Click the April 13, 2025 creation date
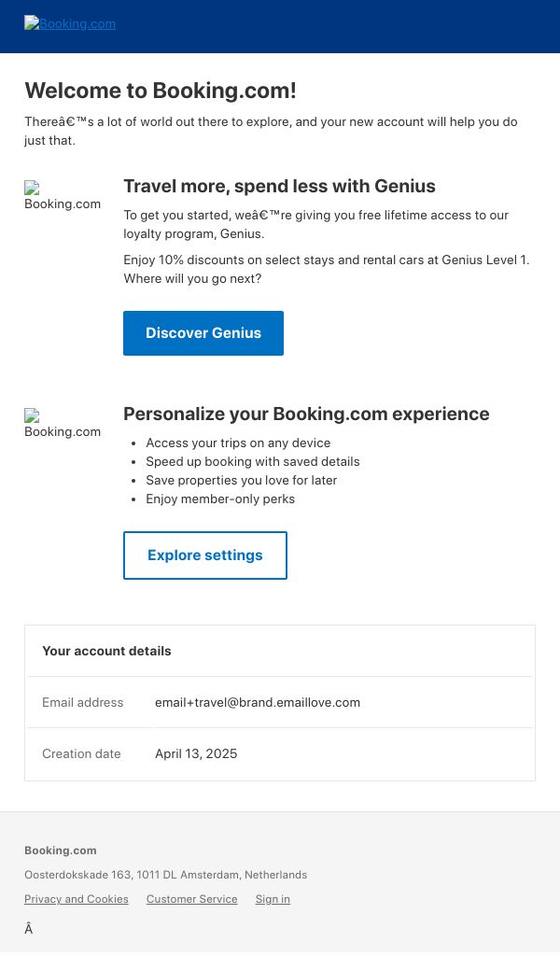 coord(196,753)
